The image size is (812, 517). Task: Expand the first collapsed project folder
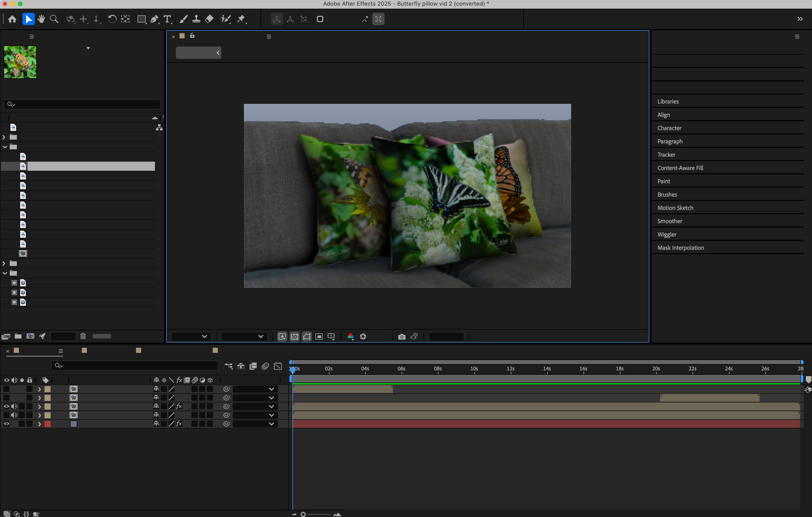[x=4, y=137]
